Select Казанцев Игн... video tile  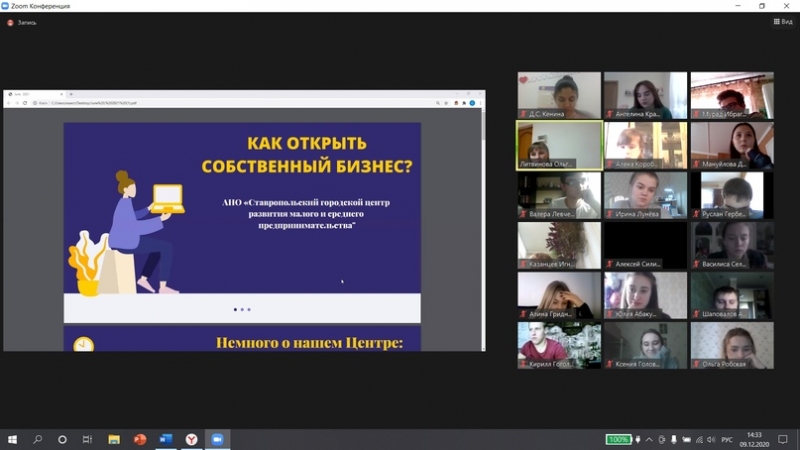click(x=559, y=245)
